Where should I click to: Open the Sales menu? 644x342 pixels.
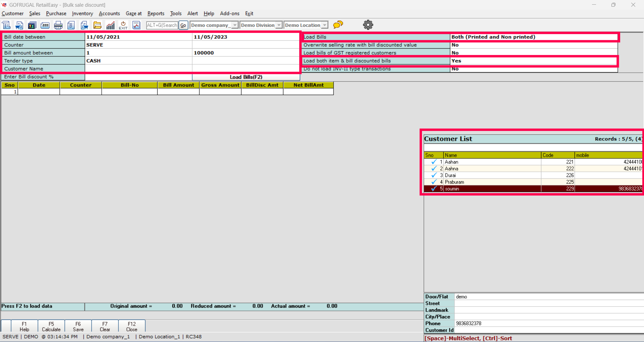pos(35,13)
